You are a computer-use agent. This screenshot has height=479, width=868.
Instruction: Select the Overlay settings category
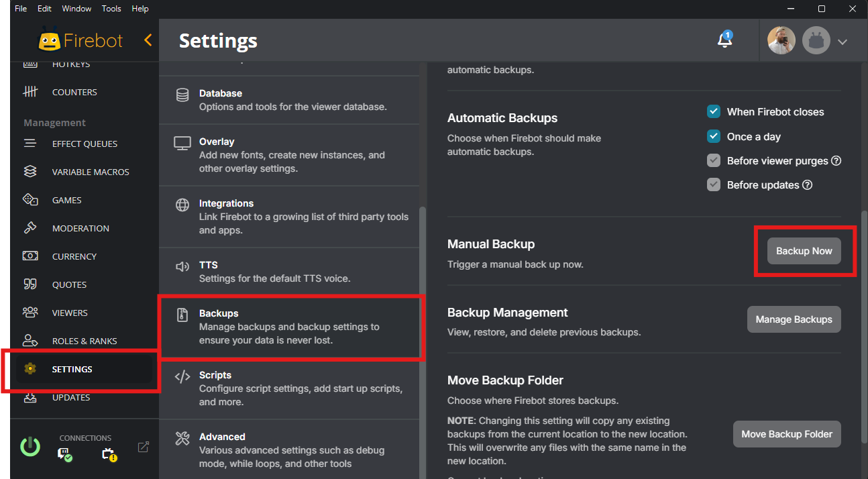pyautogui.click(x=289, y=155)
